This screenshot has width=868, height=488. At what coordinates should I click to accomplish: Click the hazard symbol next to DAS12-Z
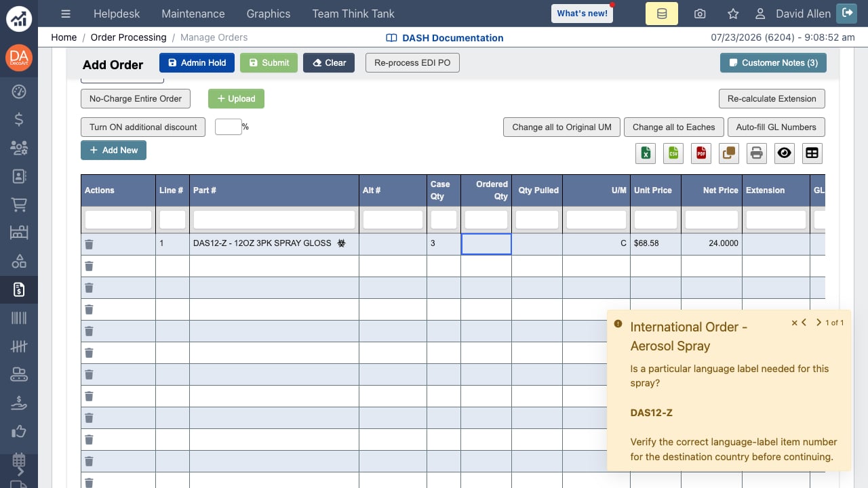point(342,243)
